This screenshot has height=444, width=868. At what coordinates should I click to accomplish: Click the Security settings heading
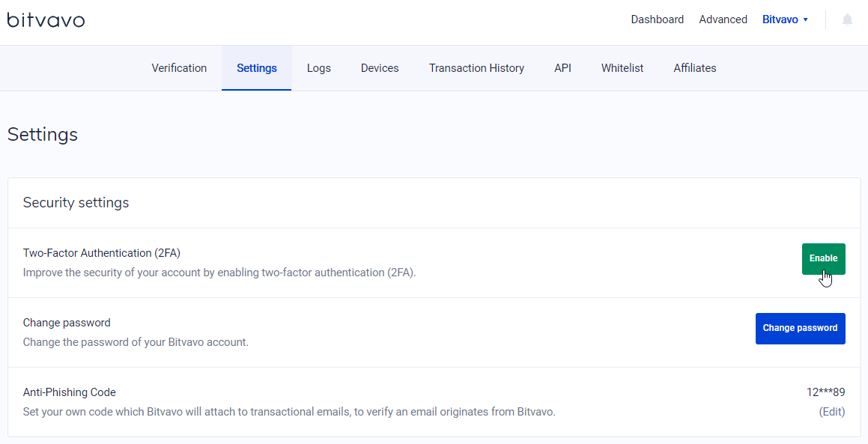point(76,203)
